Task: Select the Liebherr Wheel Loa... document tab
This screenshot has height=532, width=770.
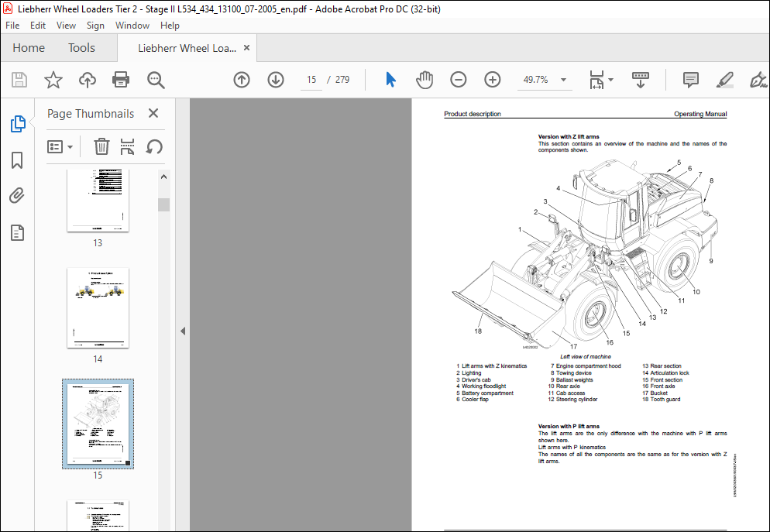Action: point(187,48)
